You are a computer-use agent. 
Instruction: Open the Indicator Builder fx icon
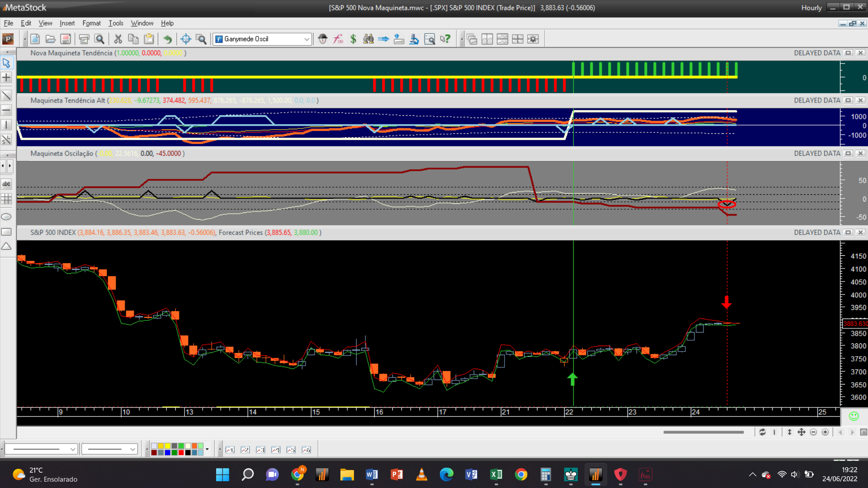pos(338,39)
